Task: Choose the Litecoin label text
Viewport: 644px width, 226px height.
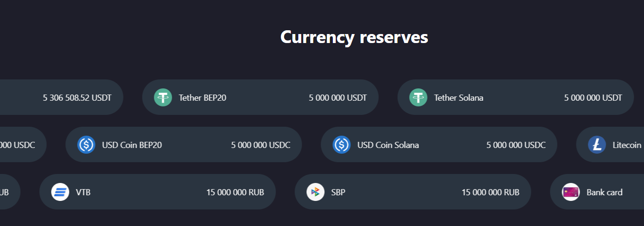Action: (627, 145)
